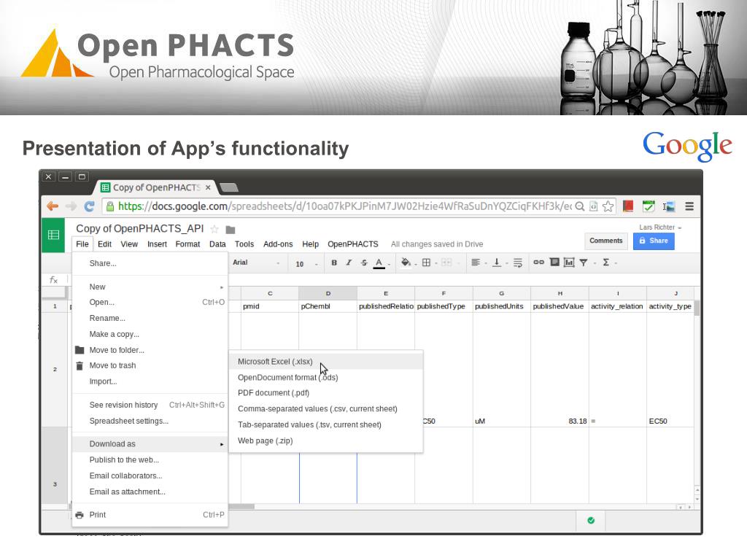Download as Comma-separated values (.csv)
Viewport: 747px width, 560px height.
pos(326,408)
